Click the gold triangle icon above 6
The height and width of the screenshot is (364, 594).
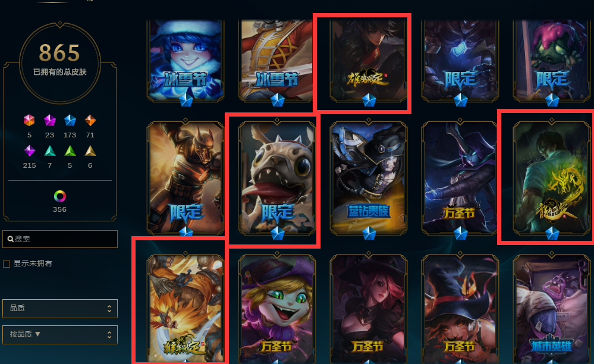pyautogui.click(x=90, y=151)
